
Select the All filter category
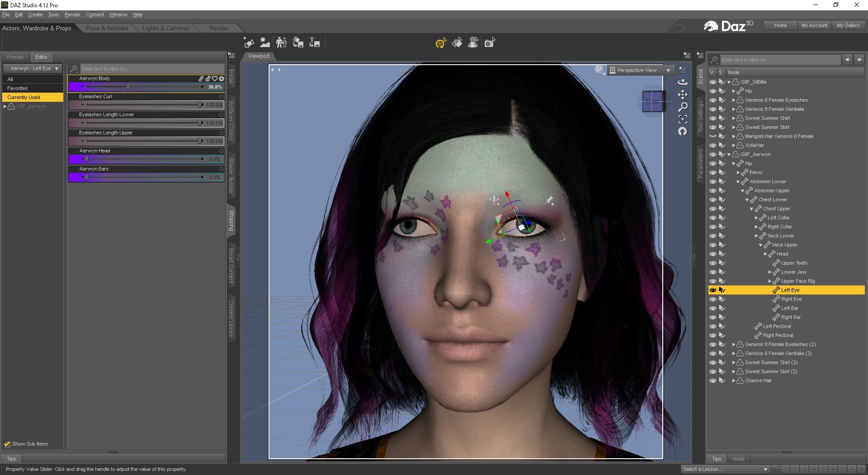[x=33, y=79]
